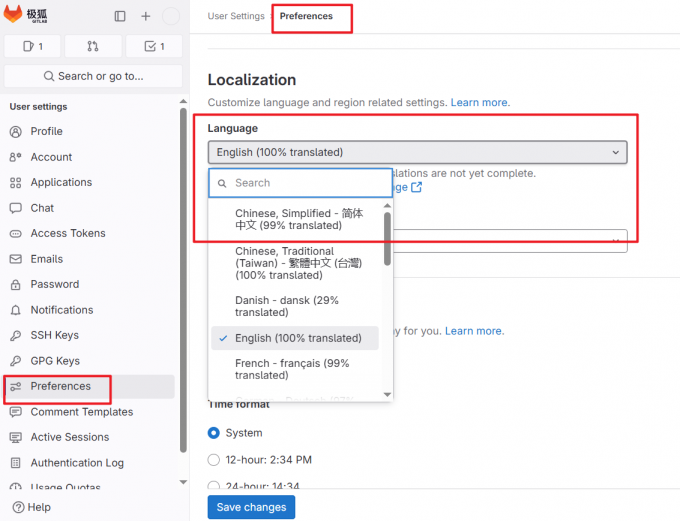Open Access Tokens settings page

coord(67,233)
